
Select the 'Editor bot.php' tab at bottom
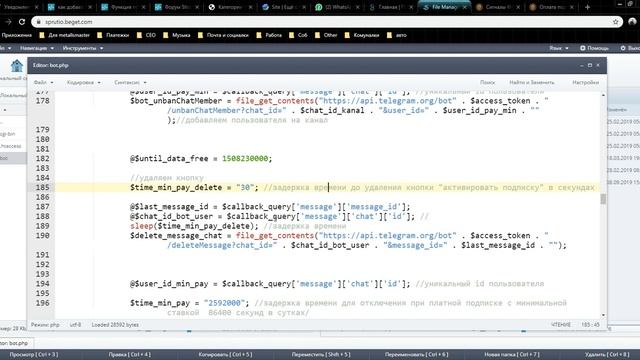[15, 343]
